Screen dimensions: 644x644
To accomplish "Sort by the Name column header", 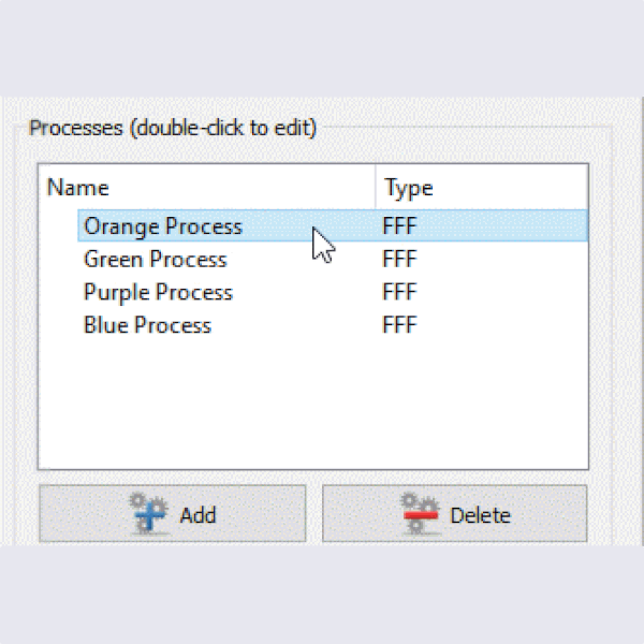I will coord(78,187).
